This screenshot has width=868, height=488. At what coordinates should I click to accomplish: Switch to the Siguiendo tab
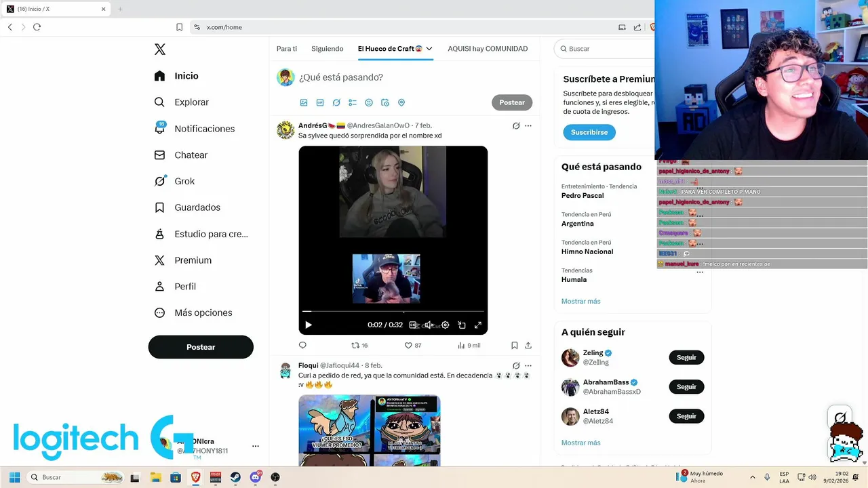pos(328,49)
